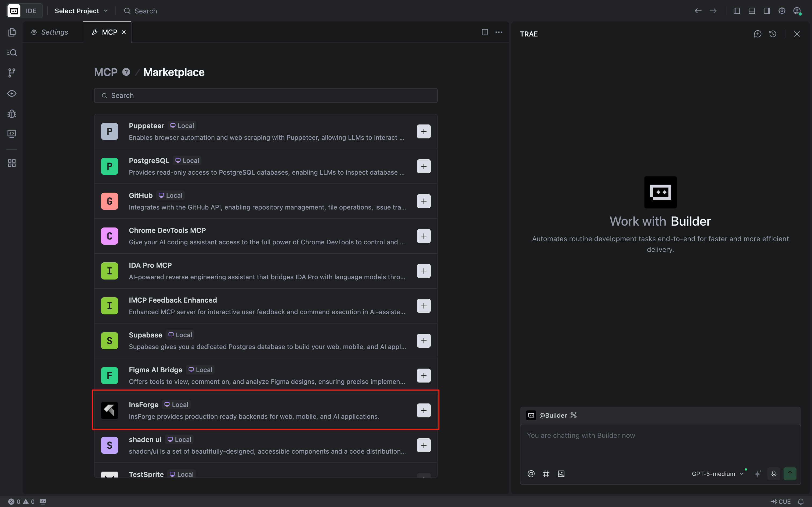Open chat history in the TRAE panel

(773, 34)
